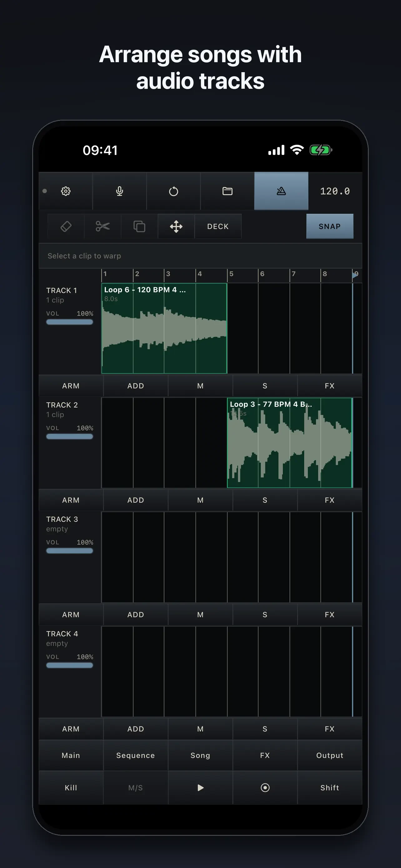Select the scissors cut tool

[103, 226]
